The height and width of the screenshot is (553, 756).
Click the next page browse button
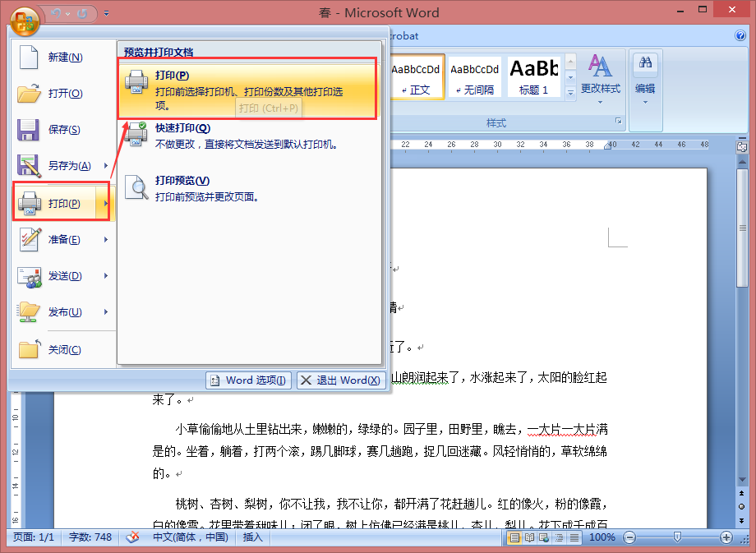(741, 520)
